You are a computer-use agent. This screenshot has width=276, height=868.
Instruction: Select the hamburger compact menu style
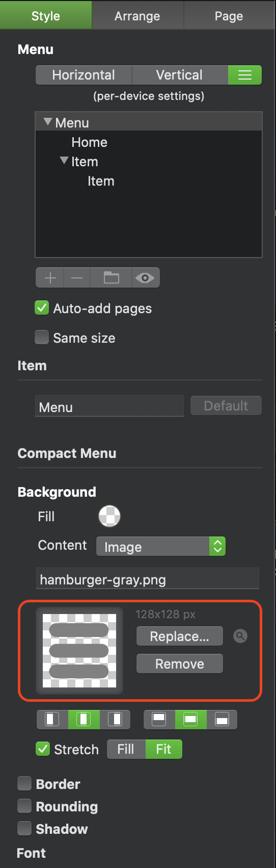click(x=245, y=75)
